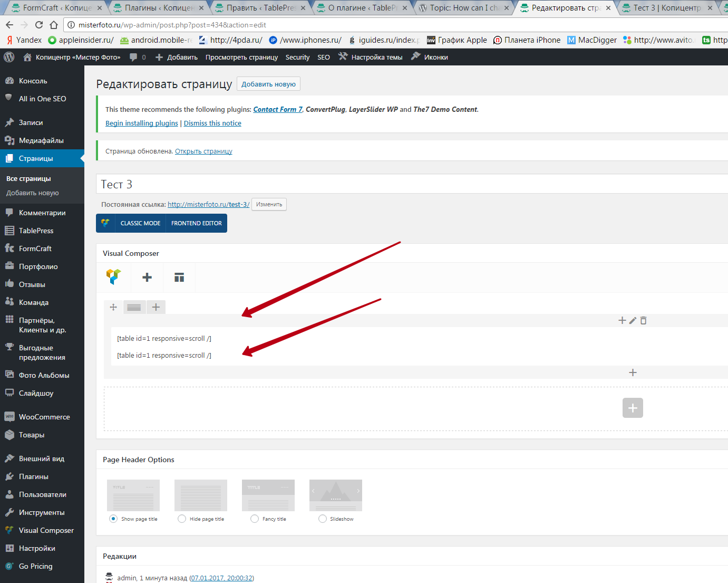Open the Visual Composer templates icon
Viewport: 728px width, 583px height.
coord(179,278)
